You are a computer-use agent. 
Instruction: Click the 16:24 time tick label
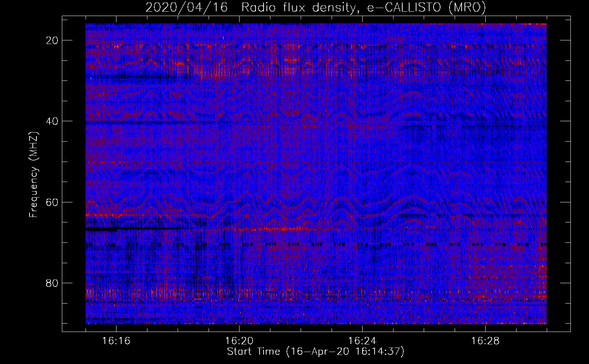coord(362,341)
